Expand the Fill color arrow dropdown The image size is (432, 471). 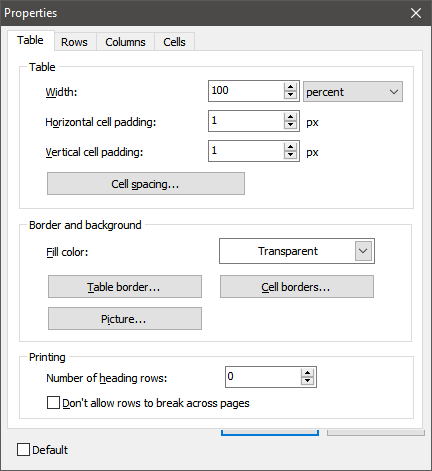pos(363,251)
